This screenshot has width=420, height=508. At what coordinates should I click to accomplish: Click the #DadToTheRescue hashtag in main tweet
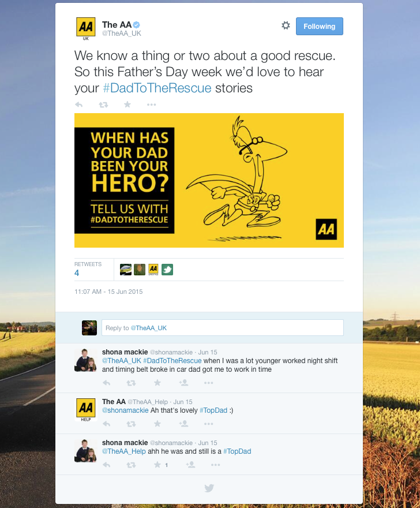[157, 88]
